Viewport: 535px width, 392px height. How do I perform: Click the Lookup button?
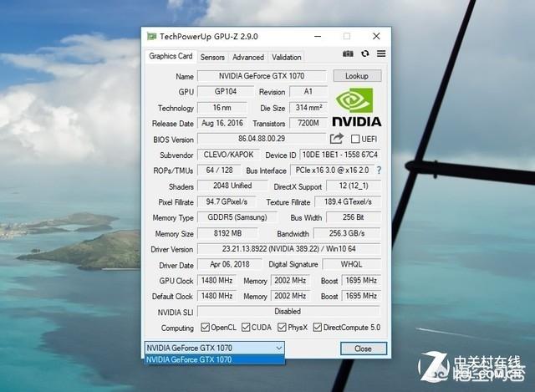coord(357,76)
